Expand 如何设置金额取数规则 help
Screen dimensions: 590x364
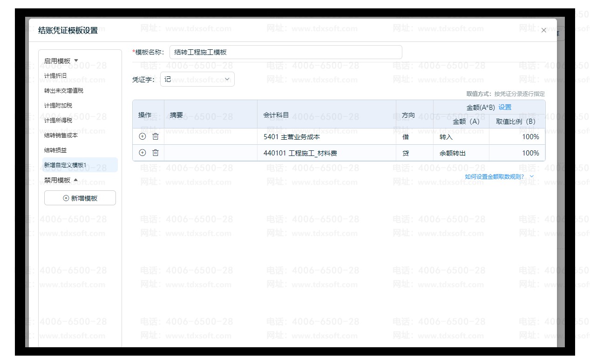tap(499, 177)
